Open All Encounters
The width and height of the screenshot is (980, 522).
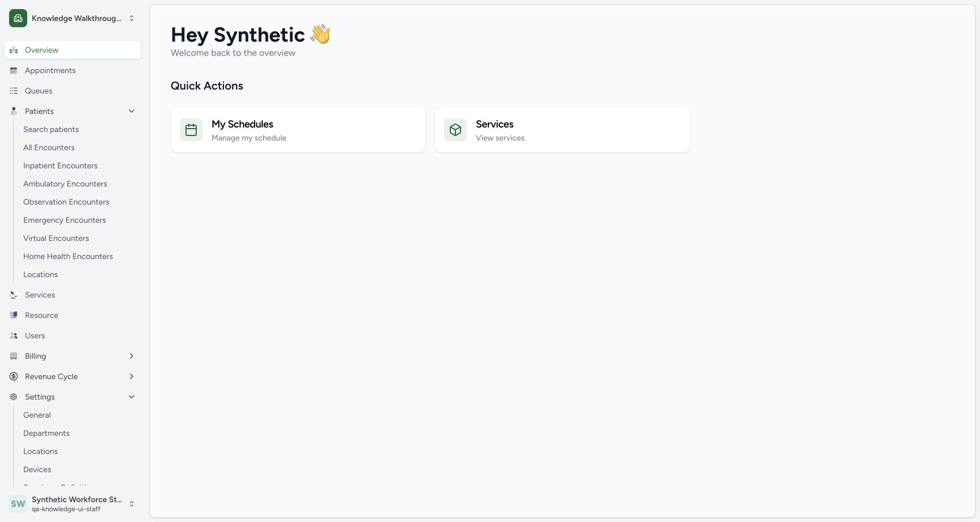pyautogui.click(x=49, y=147)
